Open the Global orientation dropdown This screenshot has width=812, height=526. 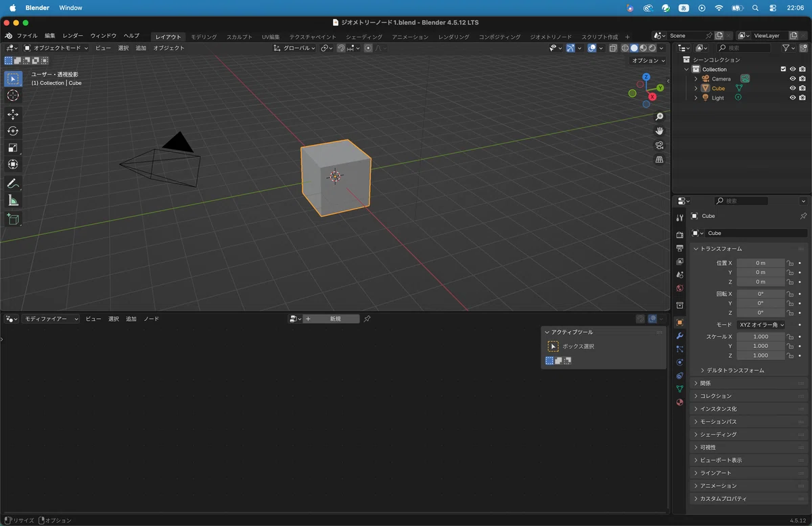click(x=295, y=48)
